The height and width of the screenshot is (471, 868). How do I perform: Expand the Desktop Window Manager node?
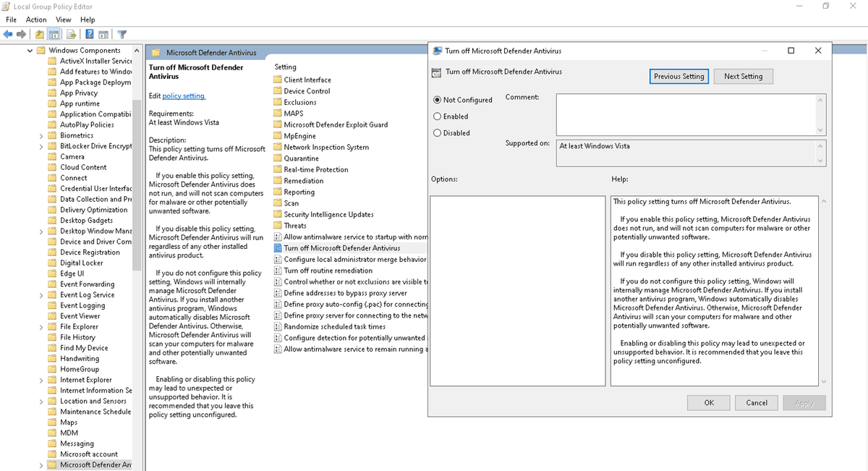tap(41, 231)
